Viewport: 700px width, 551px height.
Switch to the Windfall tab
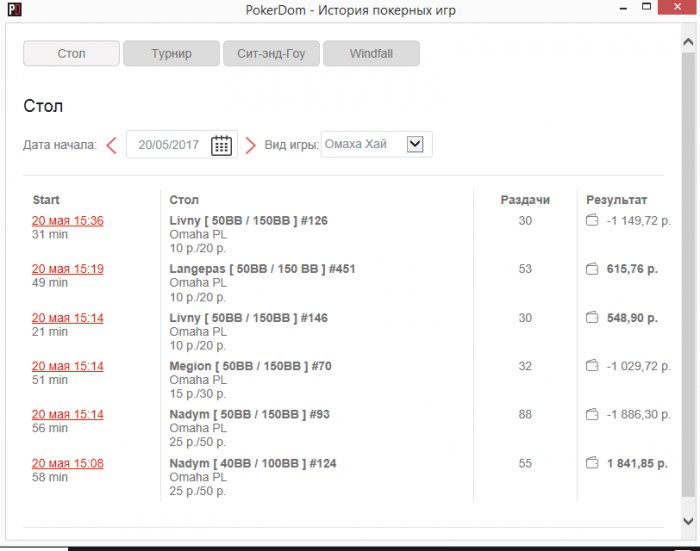click(371, 54)
